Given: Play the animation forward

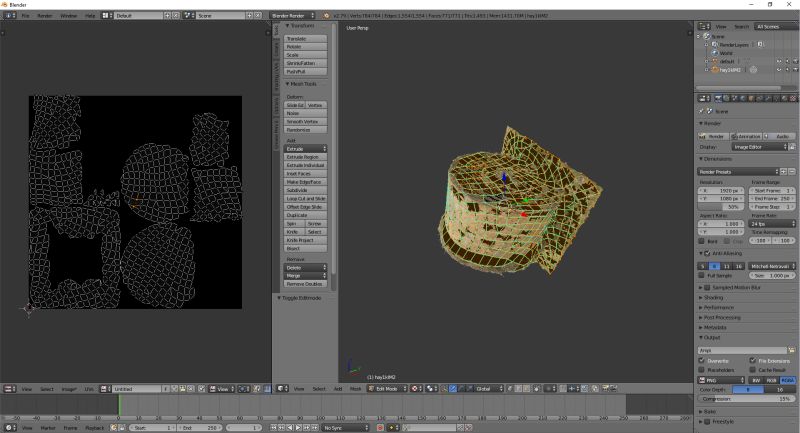Looking at the screenshot, I should [298, 427].
